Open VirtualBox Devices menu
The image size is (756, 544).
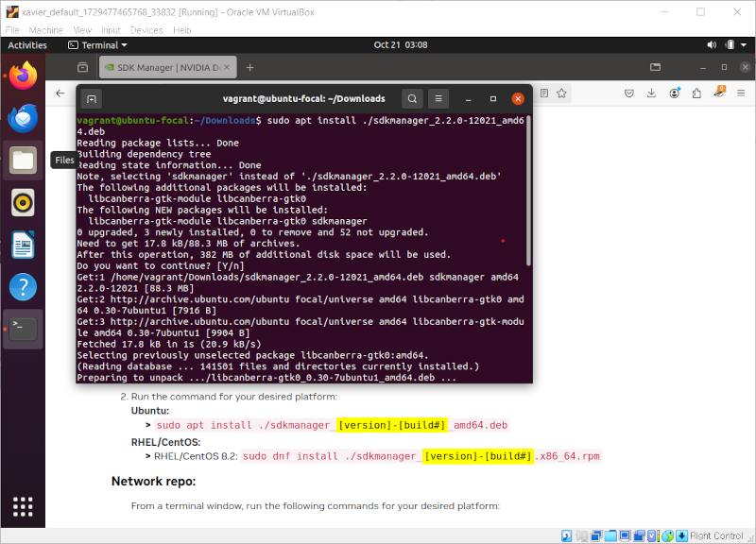point(146,30)
